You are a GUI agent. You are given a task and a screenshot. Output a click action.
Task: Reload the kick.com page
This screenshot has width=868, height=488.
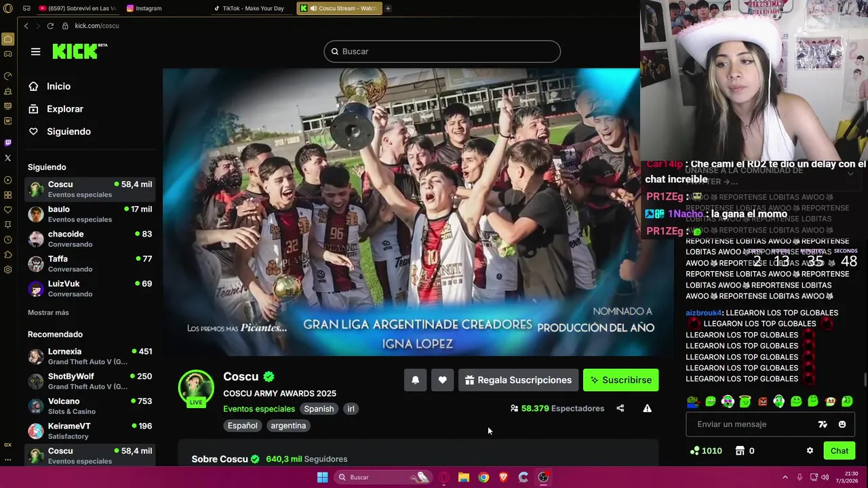click(x=50, y=26)
